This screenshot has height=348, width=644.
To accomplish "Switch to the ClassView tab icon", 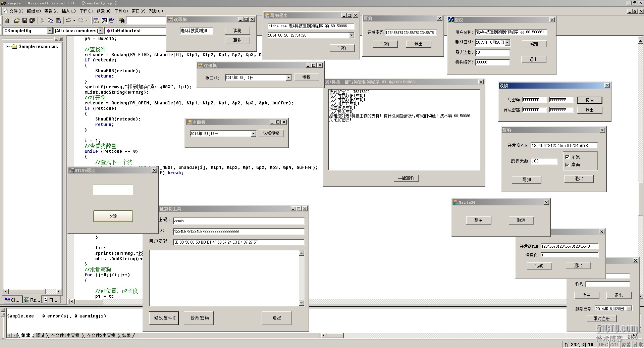I will click(x=7, y=300).
